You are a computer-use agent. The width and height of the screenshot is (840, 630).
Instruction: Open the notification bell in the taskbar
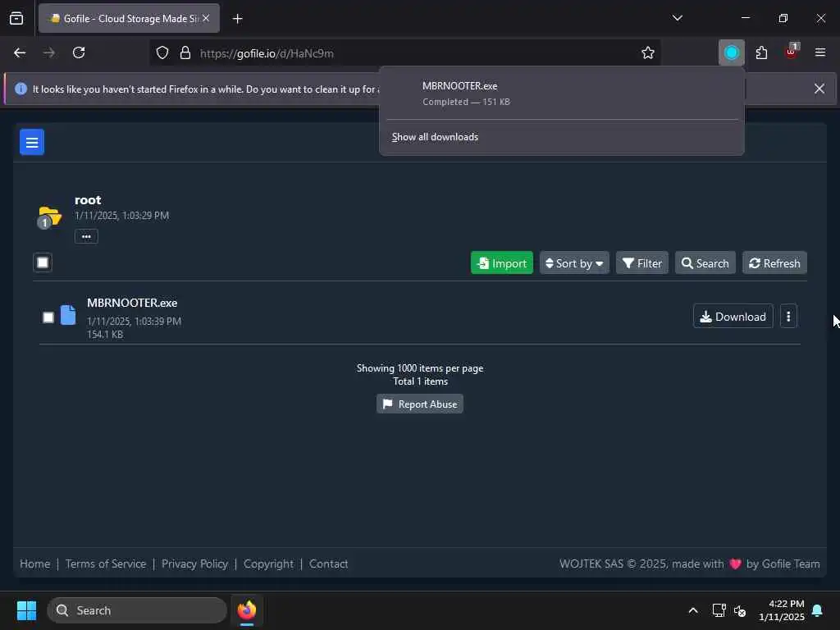pos(818,610)
